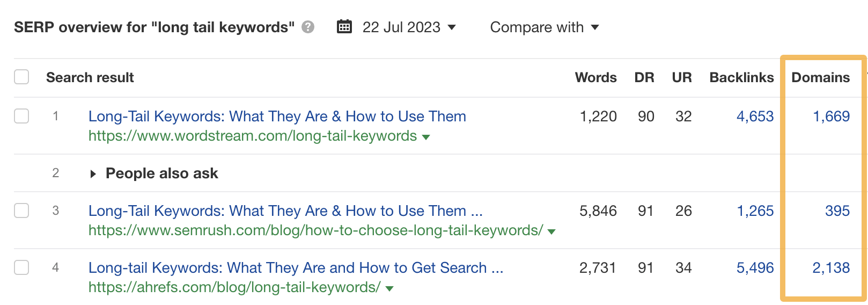This screenshot has width=868, height=305.
Task: Open the WordStream Long-Tail Keywords result title
Action: coord(277,116)
